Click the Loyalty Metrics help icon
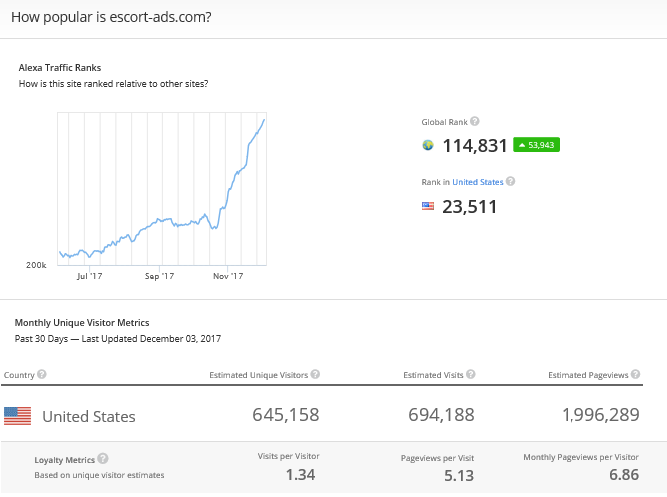This screenshot has width=667, height=497. [103, 459]
